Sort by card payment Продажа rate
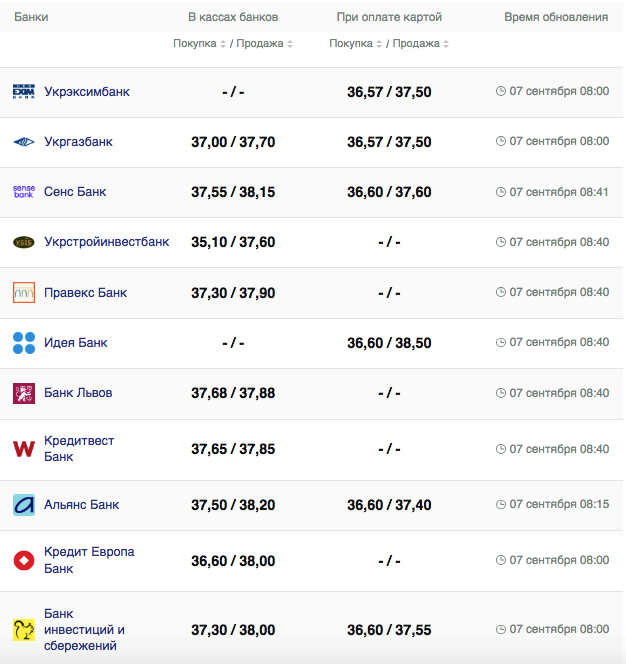Screen dimensions: 626x664 point(421,44)
